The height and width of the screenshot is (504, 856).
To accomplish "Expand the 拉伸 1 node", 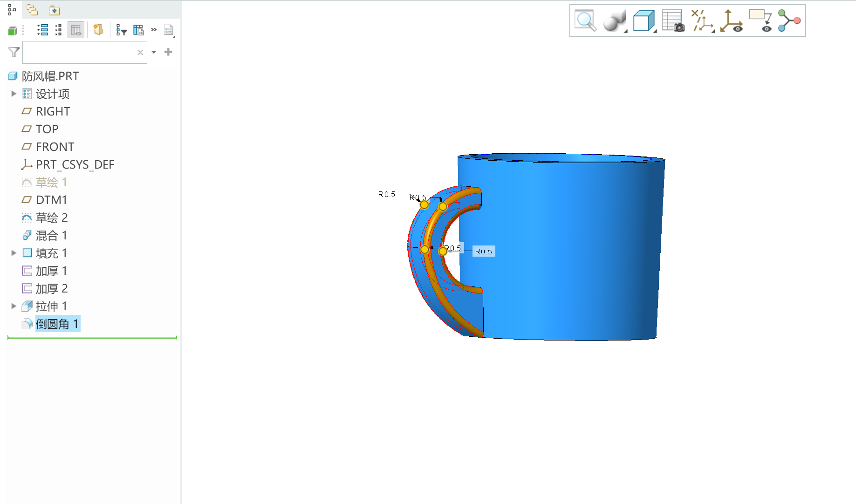I will (14, 306).
